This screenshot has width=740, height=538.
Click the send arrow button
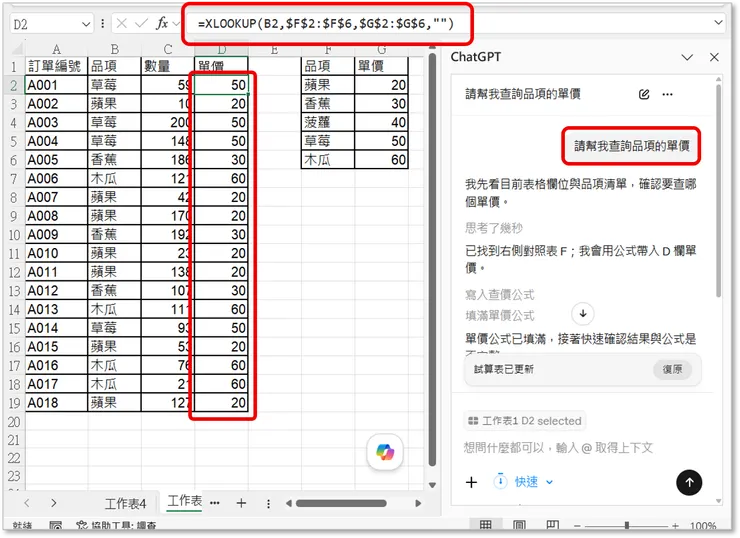(689, 482)
